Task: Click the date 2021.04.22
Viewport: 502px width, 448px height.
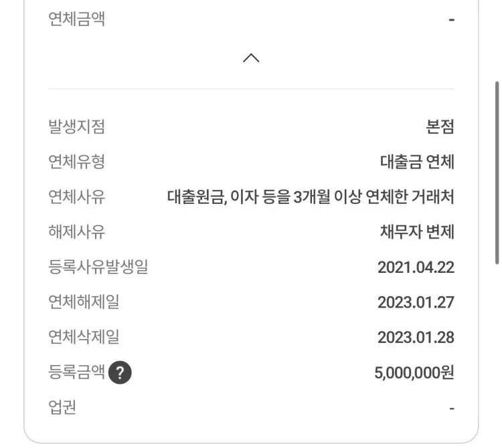Action: tap(416, 267)
